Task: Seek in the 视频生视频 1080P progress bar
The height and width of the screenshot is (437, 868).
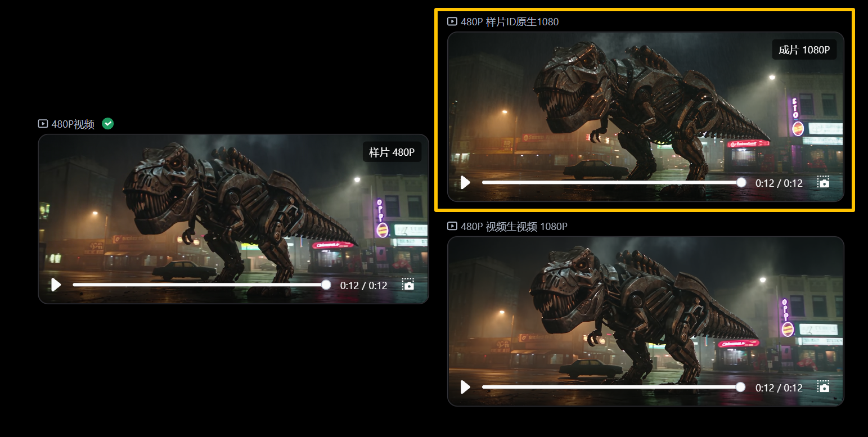Action: click(614, 387)
